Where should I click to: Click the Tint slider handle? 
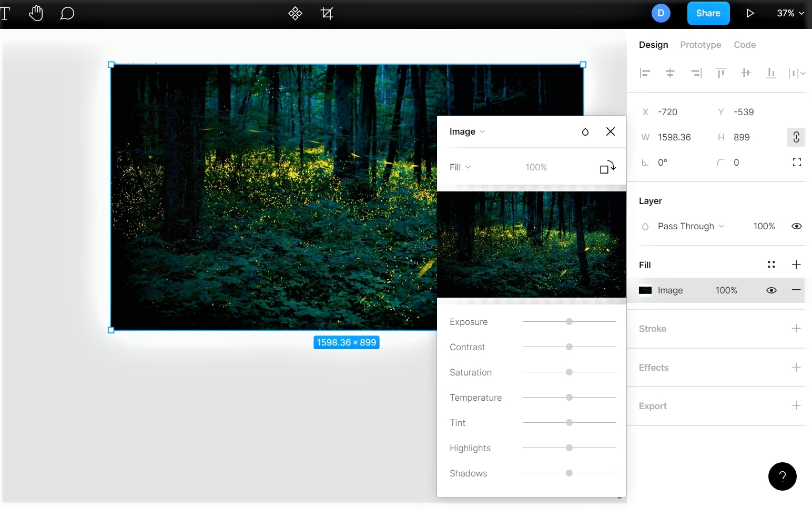click(x=569, y=423)
